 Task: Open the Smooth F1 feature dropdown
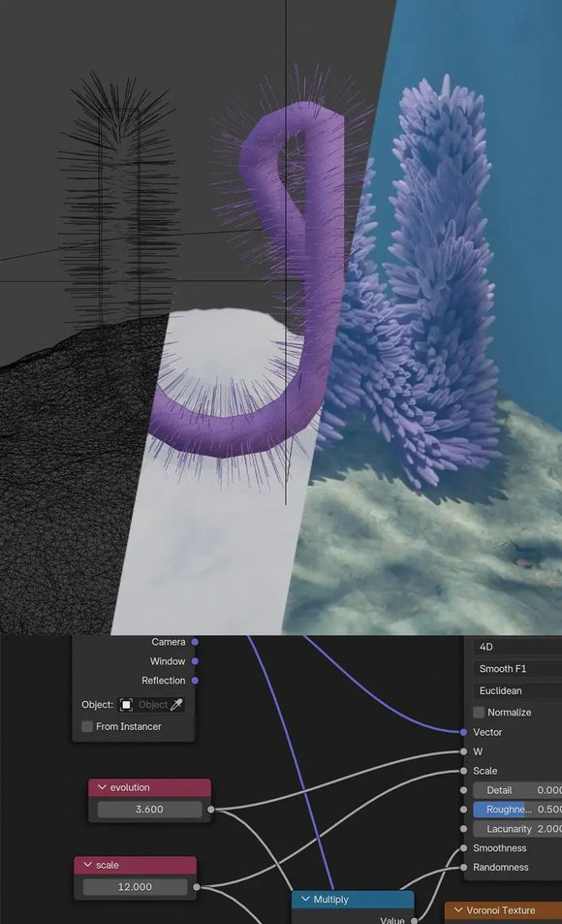[x=517, y=669]
